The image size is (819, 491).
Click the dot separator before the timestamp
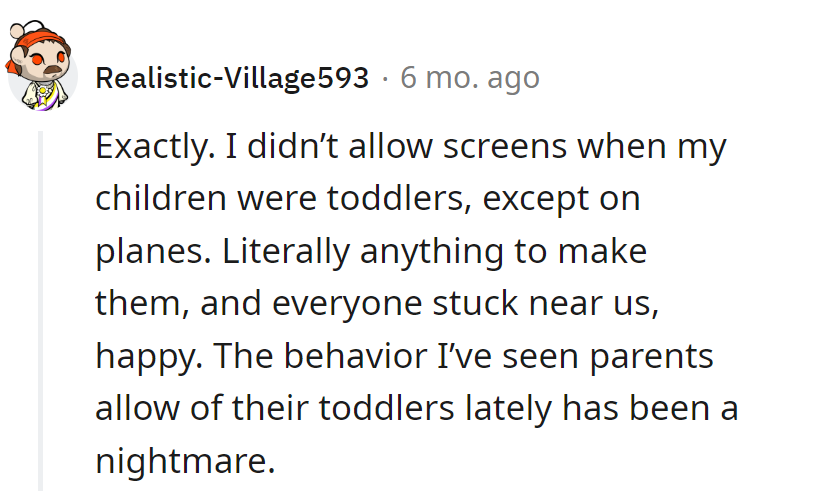pyautogui.click(x=385, y=78)
